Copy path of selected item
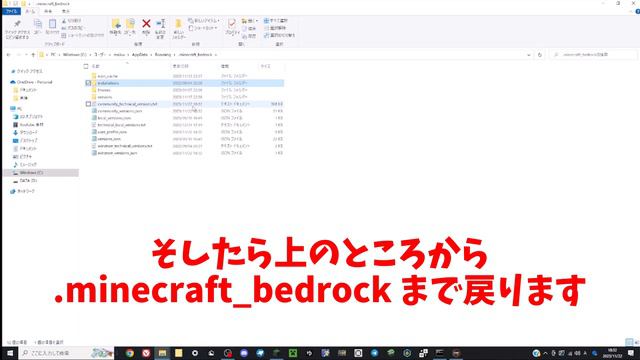 pos(64,28)
